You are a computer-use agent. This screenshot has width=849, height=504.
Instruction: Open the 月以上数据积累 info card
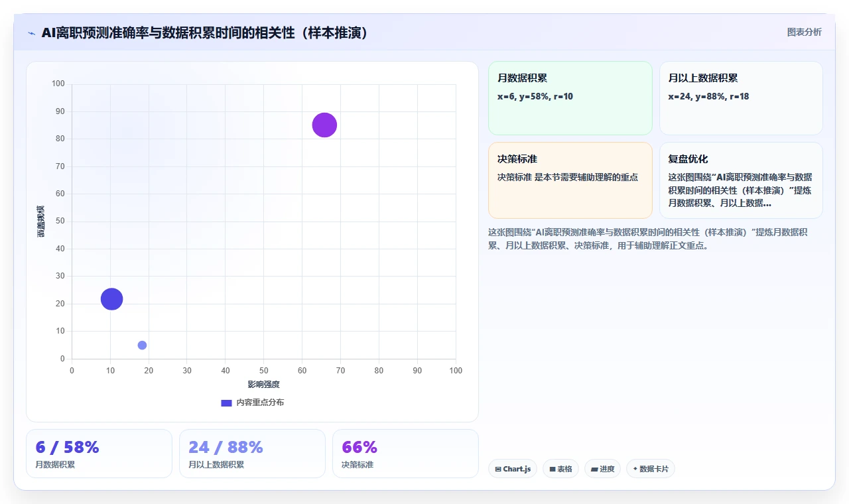coord(741,98)
